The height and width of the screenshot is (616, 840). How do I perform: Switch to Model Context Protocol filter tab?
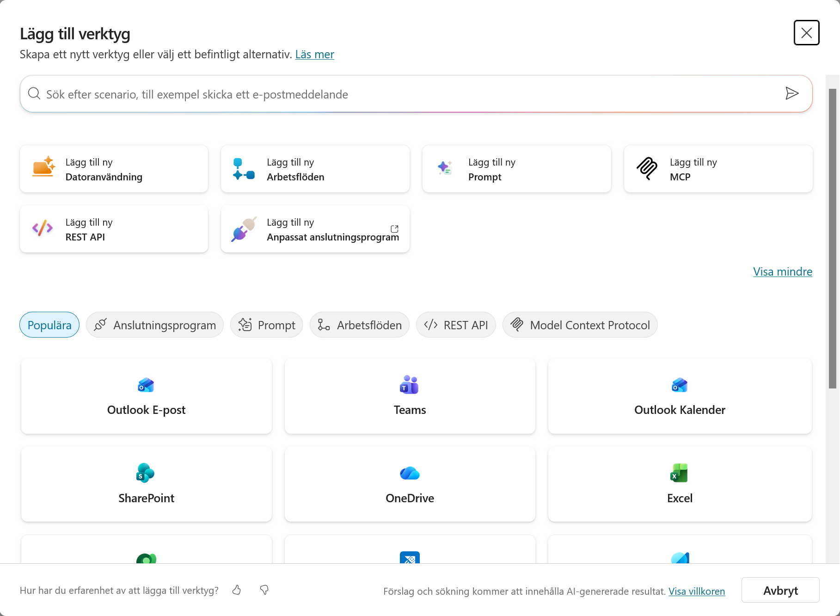(580, 325)
